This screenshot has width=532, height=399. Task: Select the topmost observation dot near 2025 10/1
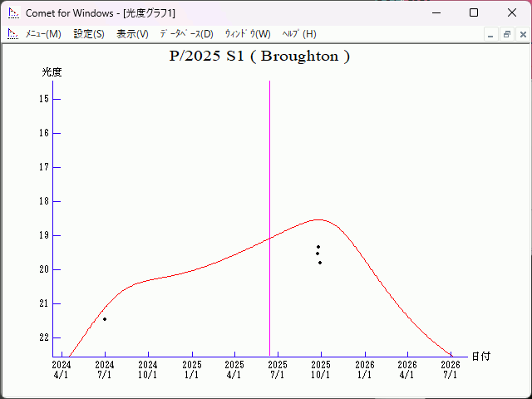coord(318,247)
